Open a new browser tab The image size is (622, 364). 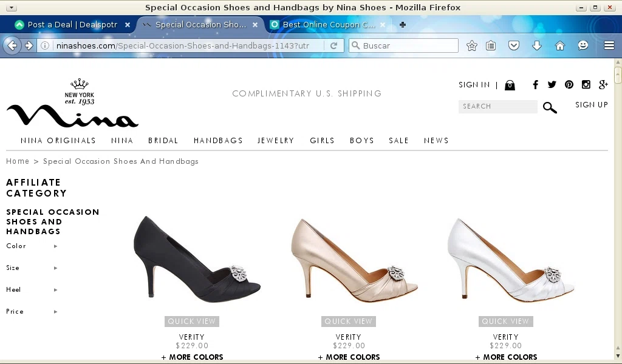[403, 24]
